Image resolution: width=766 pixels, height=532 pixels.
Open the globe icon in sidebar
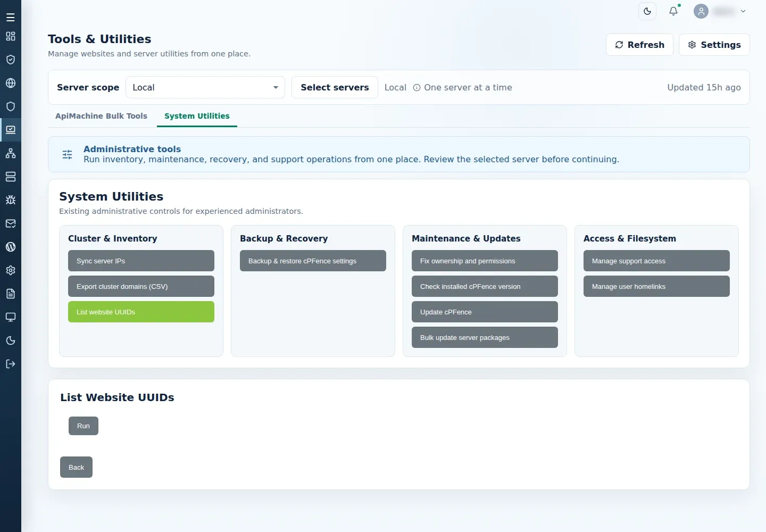click(11, 83)
